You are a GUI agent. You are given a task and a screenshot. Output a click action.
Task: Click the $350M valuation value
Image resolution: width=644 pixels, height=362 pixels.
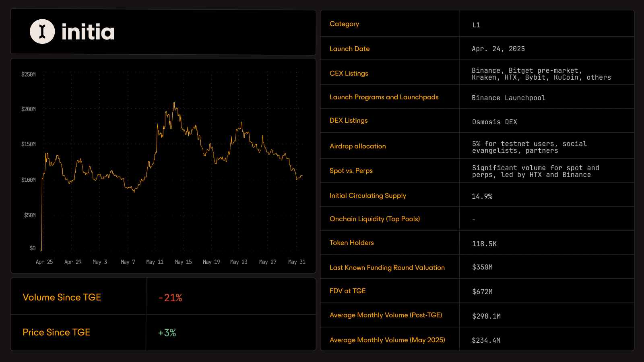tap(483, 267)
